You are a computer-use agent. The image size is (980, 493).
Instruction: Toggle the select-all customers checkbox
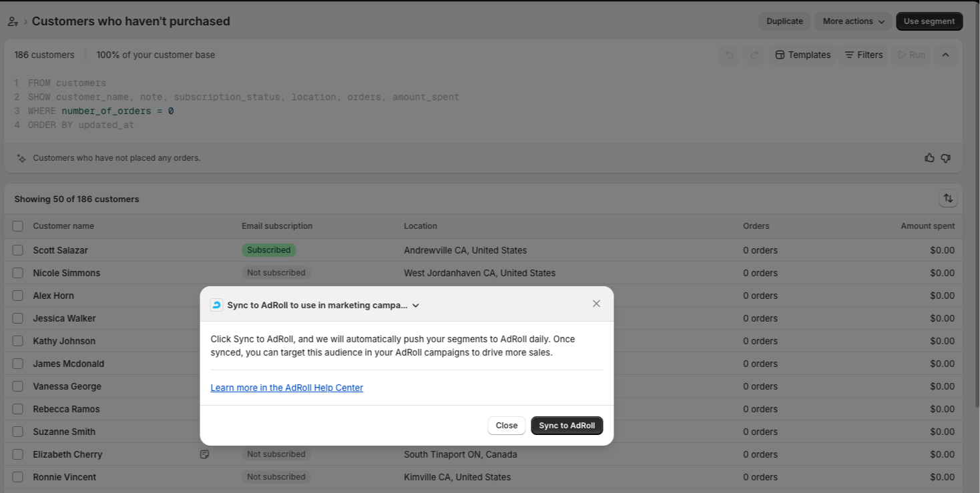coord(17,226)
